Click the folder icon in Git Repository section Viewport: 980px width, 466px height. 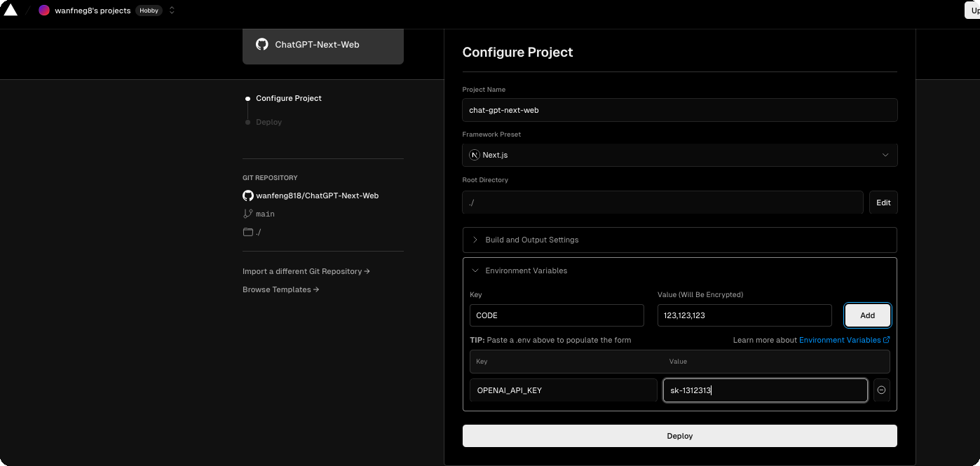247,232
